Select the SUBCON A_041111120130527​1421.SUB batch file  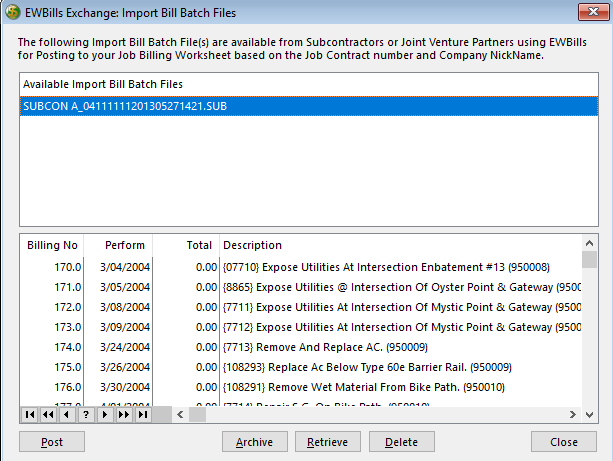[309, 106]
